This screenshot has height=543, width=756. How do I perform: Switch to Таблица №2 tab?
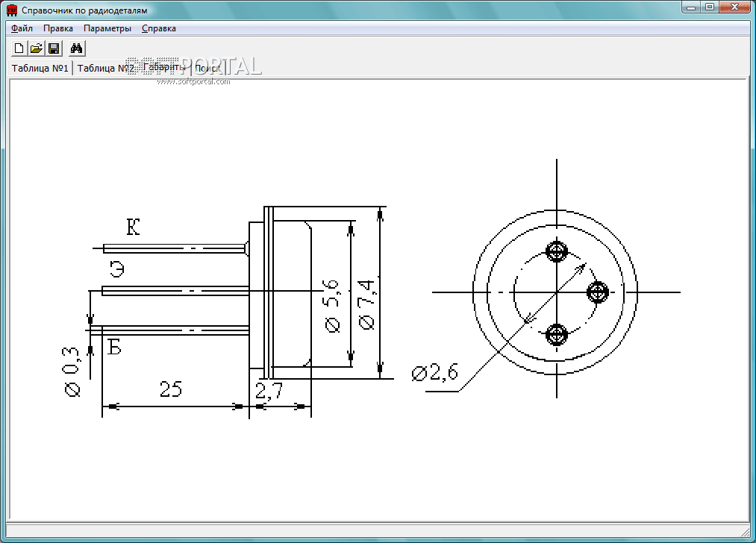pos(105,68)
